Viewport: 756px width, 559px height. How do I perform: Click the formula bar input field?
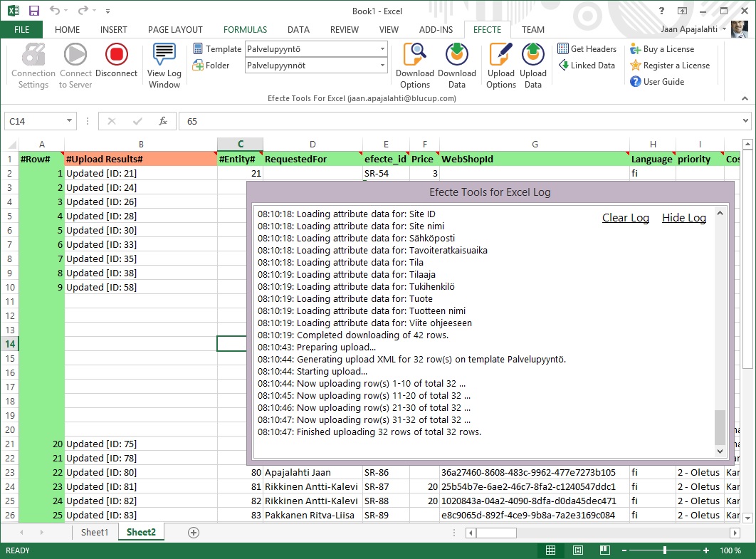tap(459, 121)
